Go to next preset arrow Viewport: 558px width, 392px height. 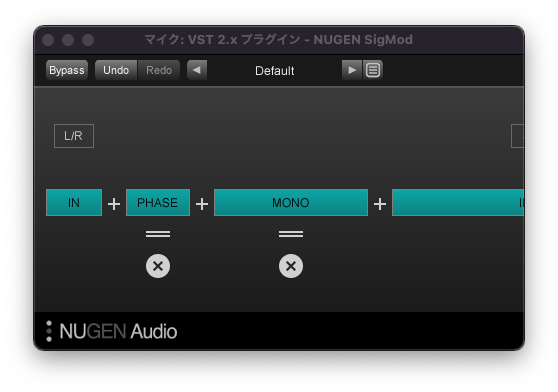point(352,70)
